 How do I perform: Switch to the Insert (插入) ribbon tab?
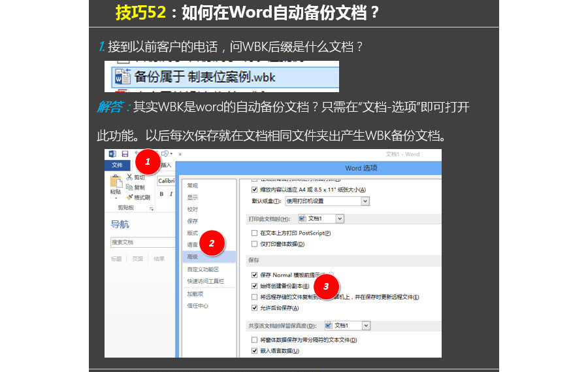(166, 165)
